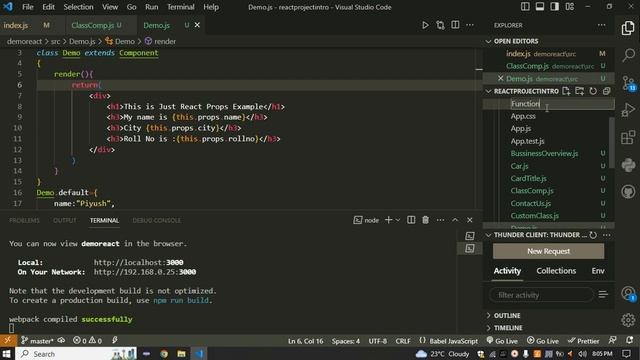This screenshot has width=640, height=360.
Task: Click the New Request button
Action: coord(548,251)
